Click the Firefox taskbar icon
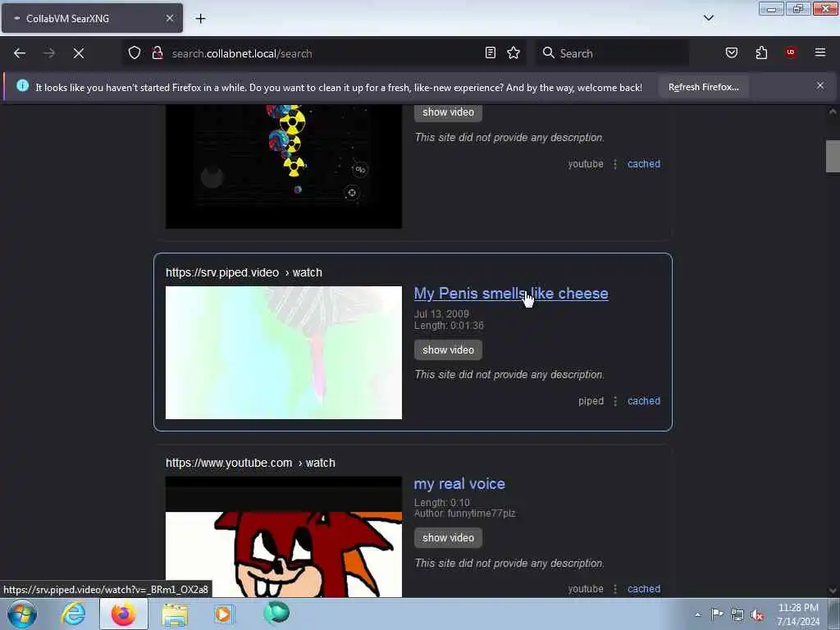The image size is (840, 630). (124, 614)
